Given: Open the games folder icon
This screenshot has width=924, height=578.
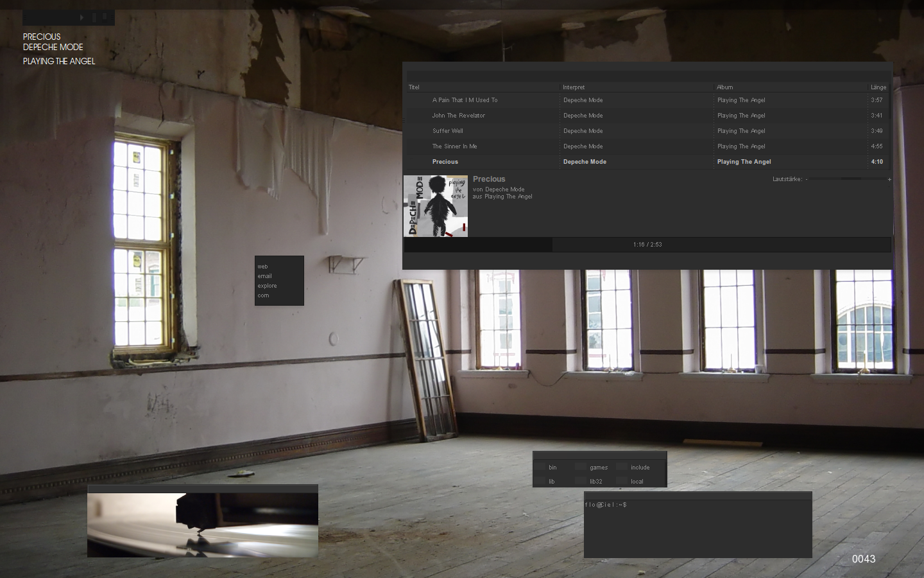Looking at the screenshot, I should pos(581,467).
